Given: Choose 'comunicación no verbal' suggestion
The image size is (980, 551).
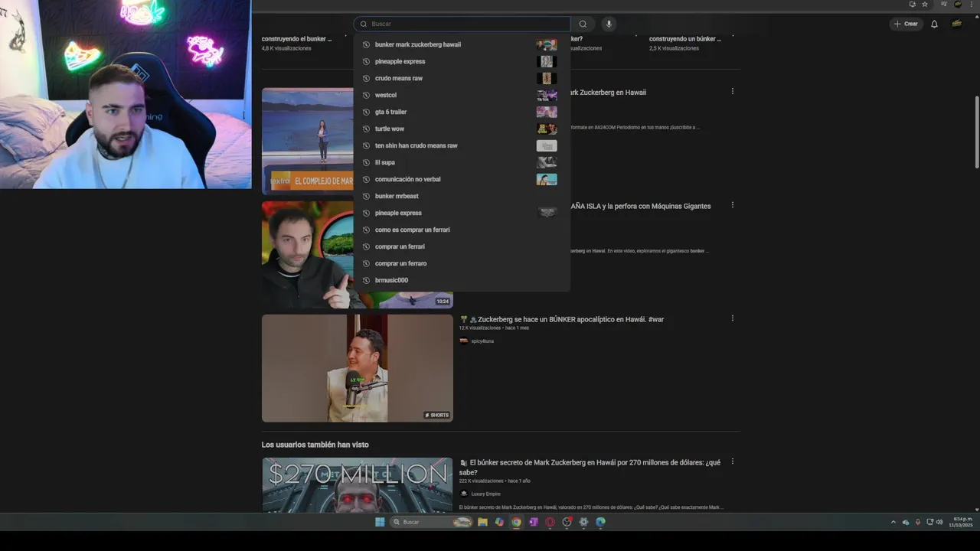Looking at the screenshot, I should pyautogui.click(x=462, y=179).
